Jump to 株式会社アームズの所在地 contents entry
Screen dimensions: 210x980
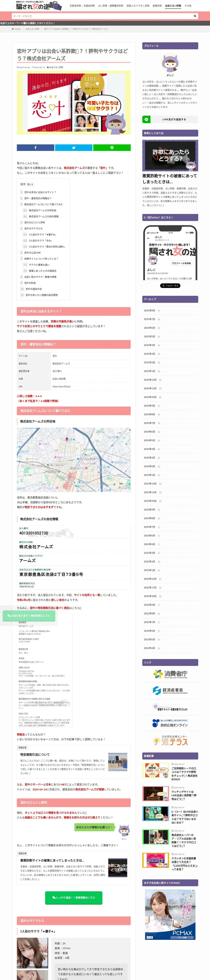42,210
